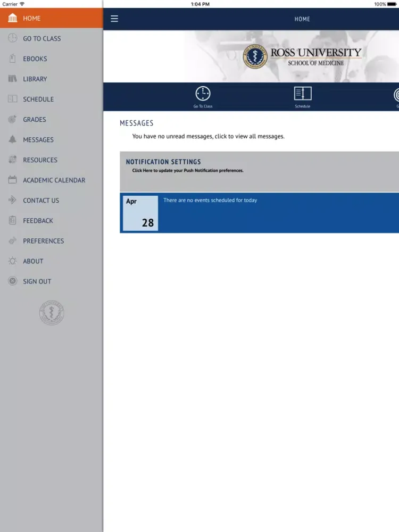Click the 100% battery percentage text
This screenshot has height=532, width=399.
(x=380, y=4)
